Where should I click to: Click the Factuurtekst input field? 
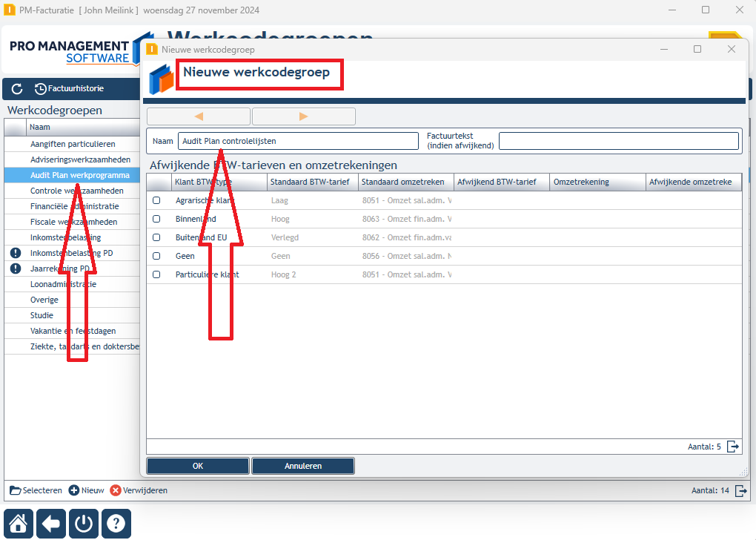[x=619, y=141]
